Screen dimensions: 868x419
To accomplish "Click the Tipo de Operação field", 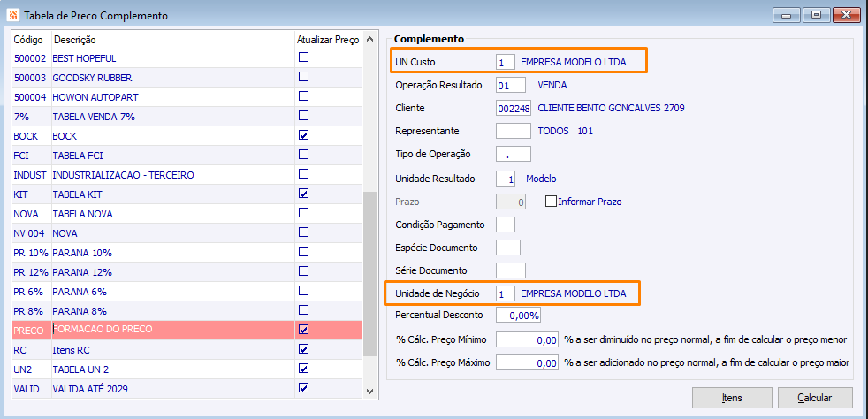I will point(514,154).
